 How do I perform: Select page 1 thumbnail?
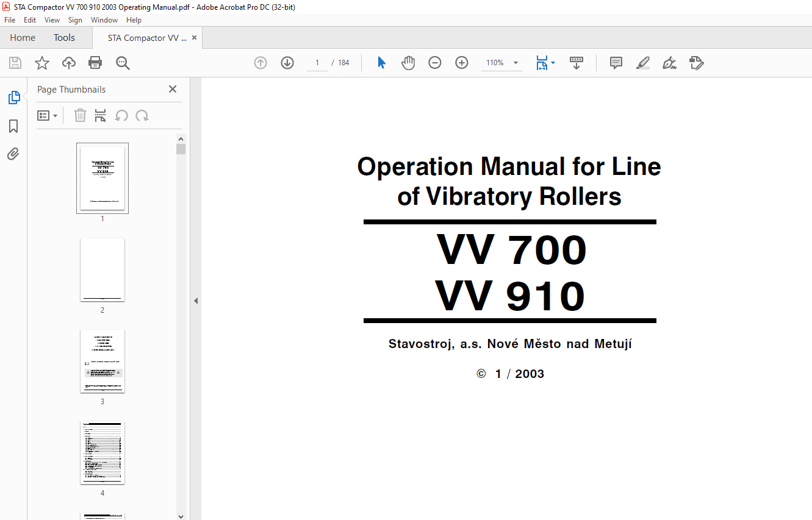(102, 178)
